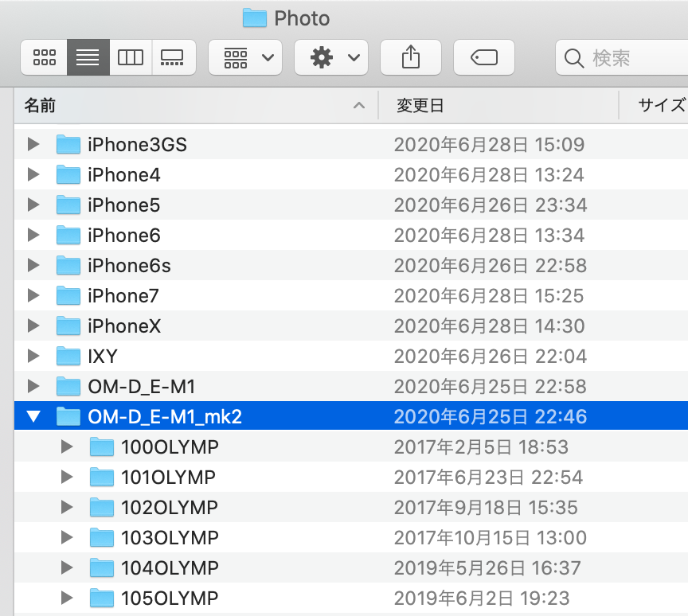This screenshot has height=616, width=688.
Task: Click date 2020年6月25日 22:46
Action: tap(491, 417)
